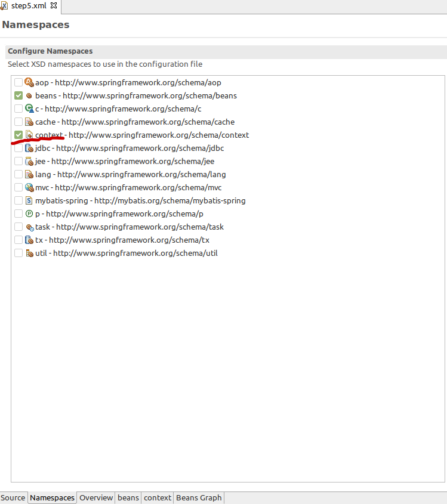
Task: Open the Overview tab
Action: (x=96, y=497)
